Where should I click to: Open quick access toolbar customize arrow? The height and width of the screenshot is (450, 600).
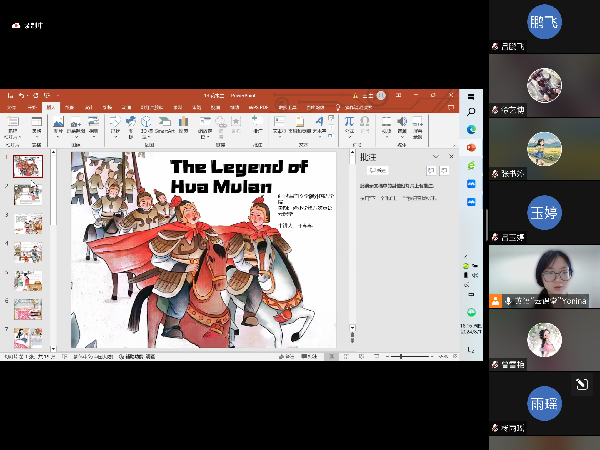coord(58,95)
